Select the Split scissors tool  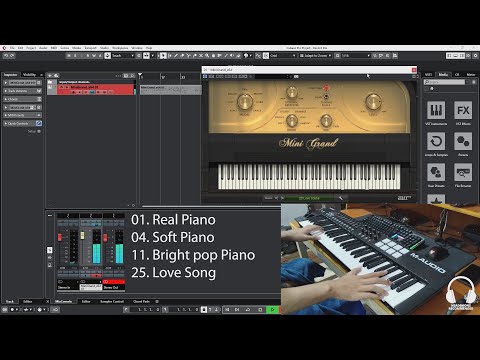[x=188, y=56]
